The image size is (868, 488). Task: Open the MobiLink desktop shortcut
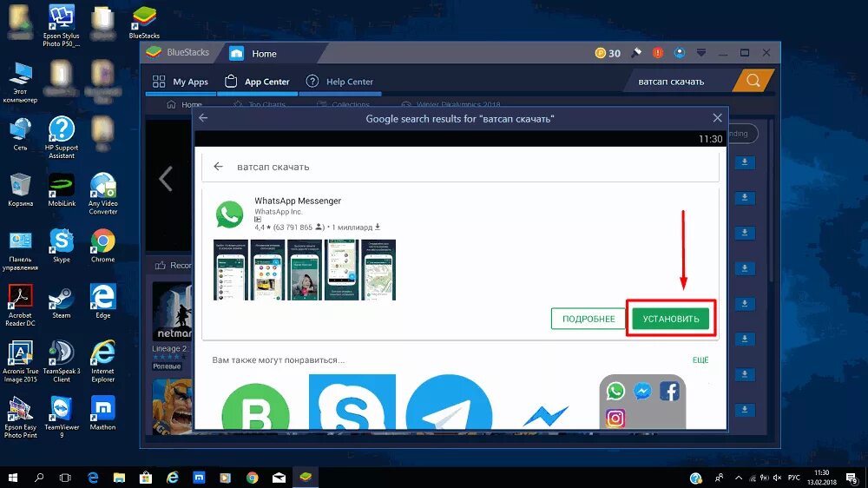(x=62, y=189)
